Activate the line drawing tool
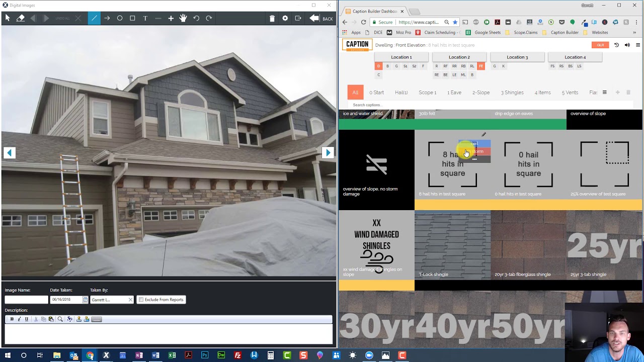The image size is (644, 362). [94, 18]
